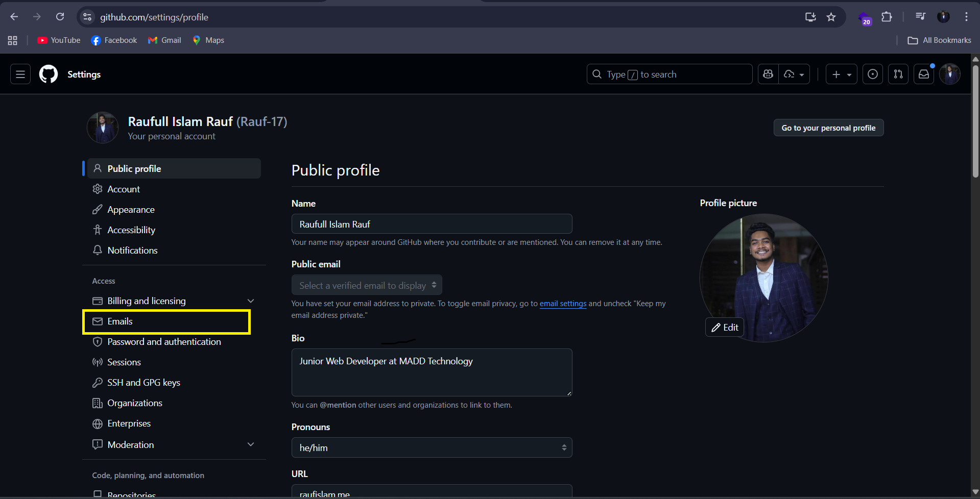Click the GitHub Octocat logo
980x499 pixels.
coord(49,74)
